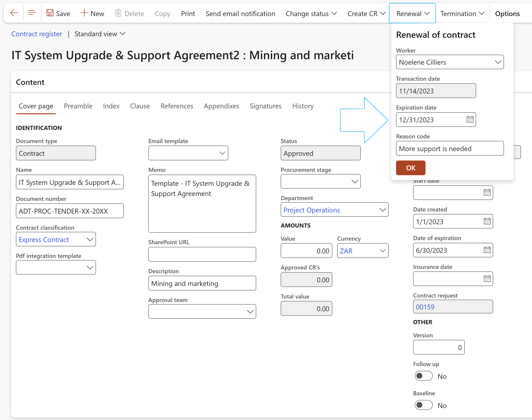The height and width of the screenshot is (420, 532).
Task: Click the Memo text area
Action: pos(202,204)
